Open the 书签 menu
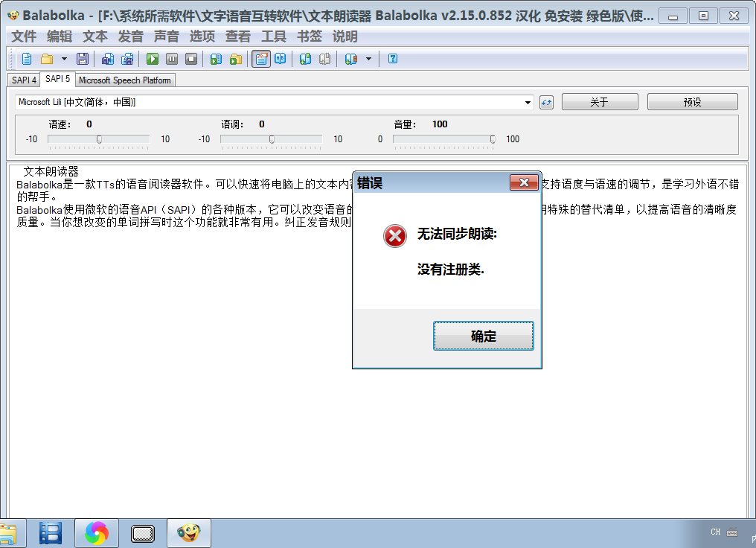The image size is (756, 548). coord(309,36)
